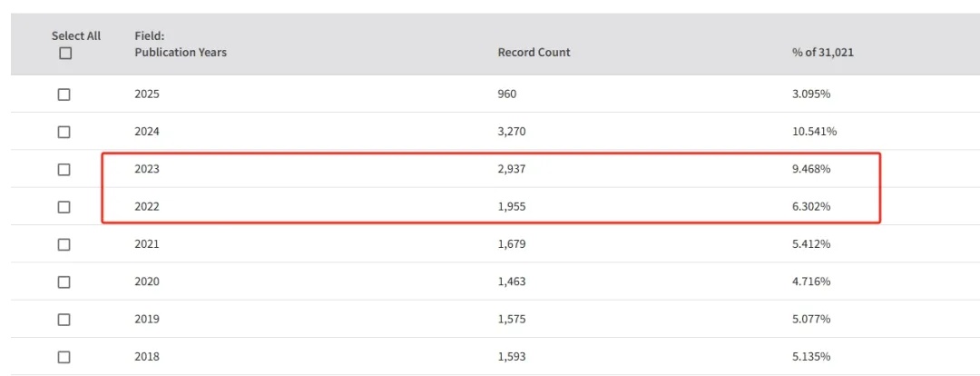Toggle the checkbox for 2021
Screen dimensions: 980x376
click(x=64, y=244)
